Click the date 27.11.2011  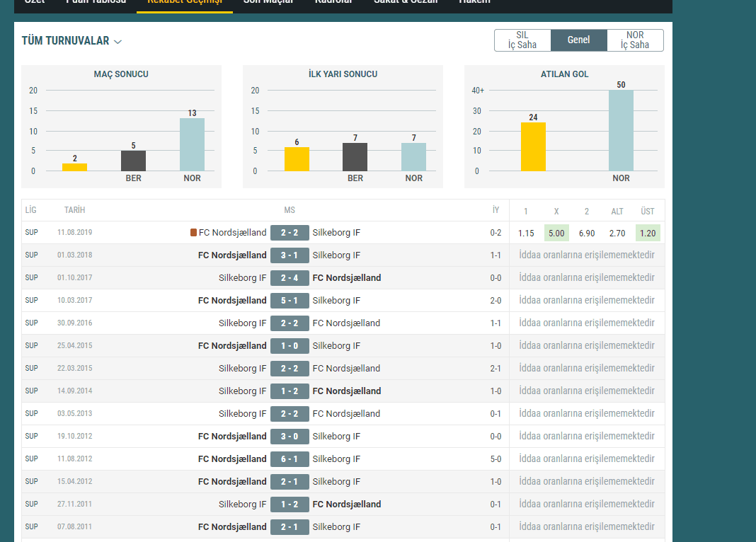click(75, 504)
